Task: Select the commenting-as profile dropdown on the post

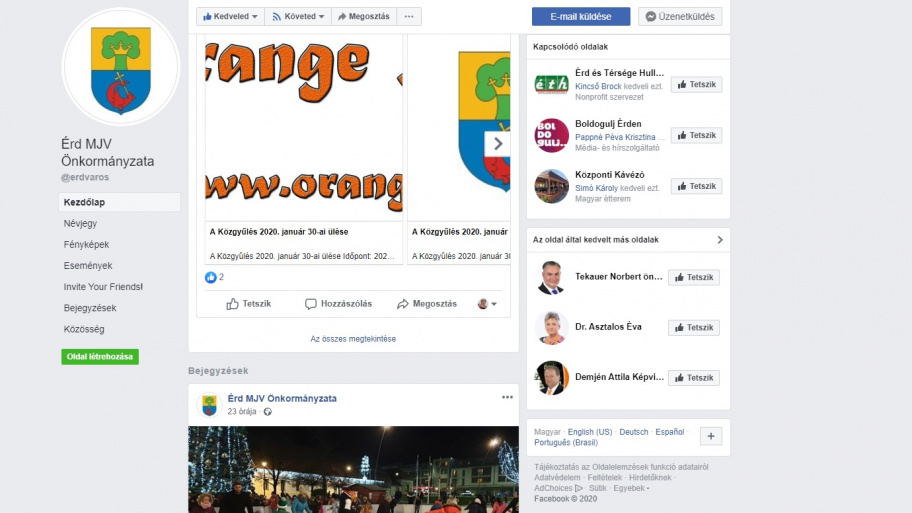Action: pos(487,304)
